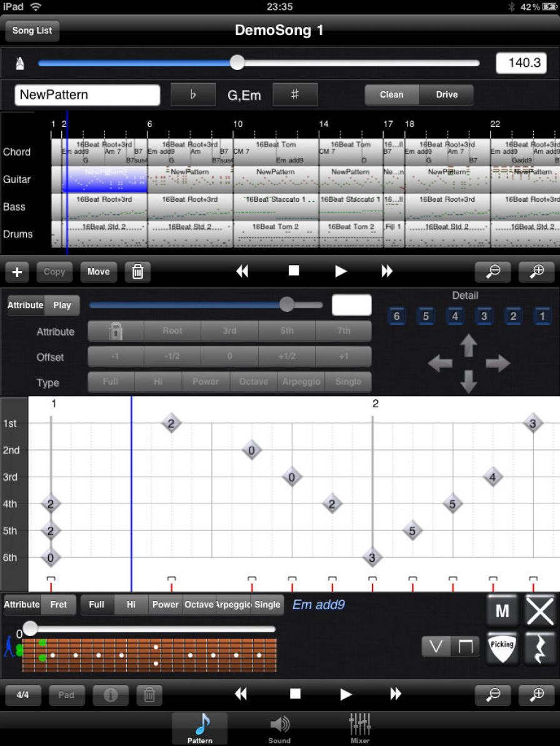560x746 pixels.
Task: Open the Sound tab
Action: pyautogui.click(x=279, y=729)
